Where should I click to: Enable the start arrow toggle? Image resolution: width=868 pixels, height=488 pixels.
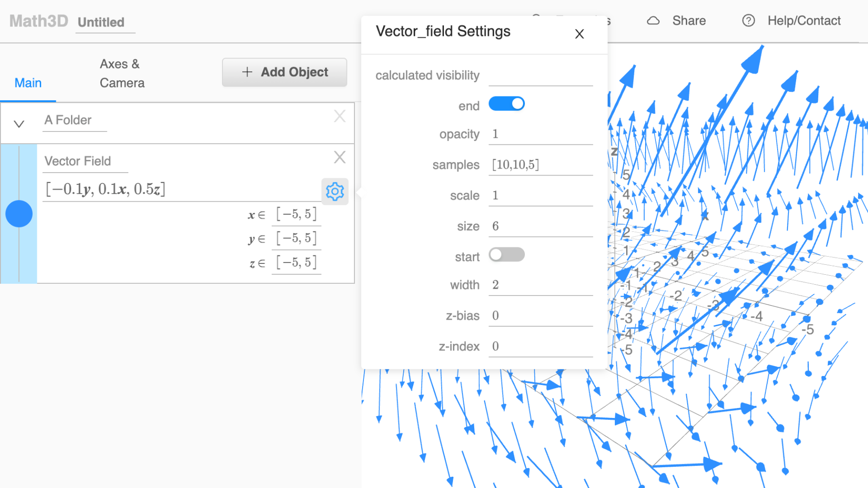[506, 255]
